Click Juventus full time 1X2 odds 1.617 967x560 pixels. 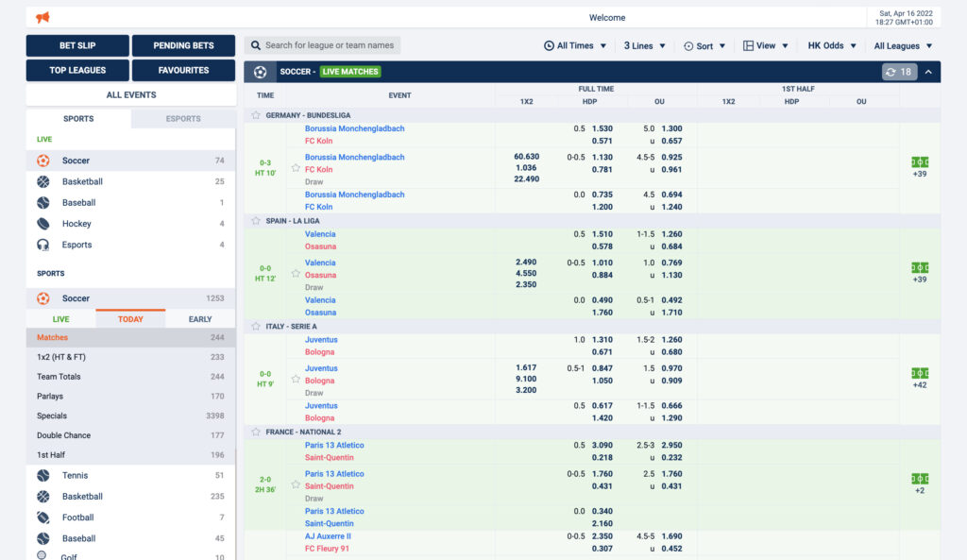526,368
